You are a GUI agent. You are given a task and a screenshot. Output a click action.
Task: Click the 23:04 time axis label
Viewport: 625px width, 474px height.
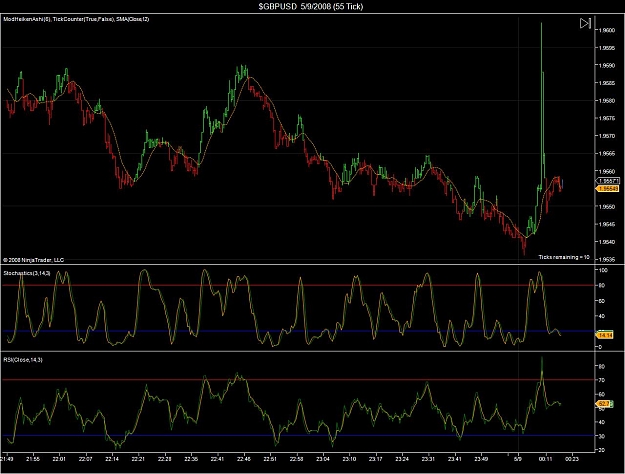[323, 459]
